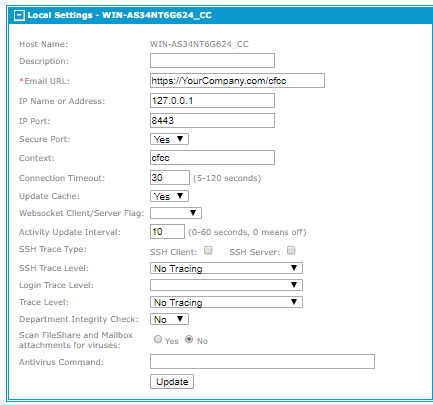Click the IP Port field
The height and width of the screenshot is (405, 433).
212,121
